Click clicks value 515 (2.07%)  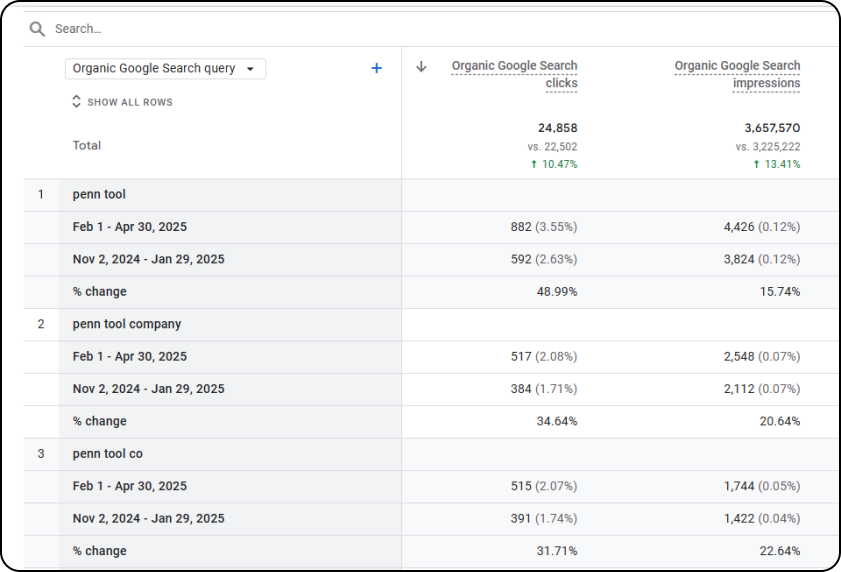pyautogui.click(x=544, y=486)
